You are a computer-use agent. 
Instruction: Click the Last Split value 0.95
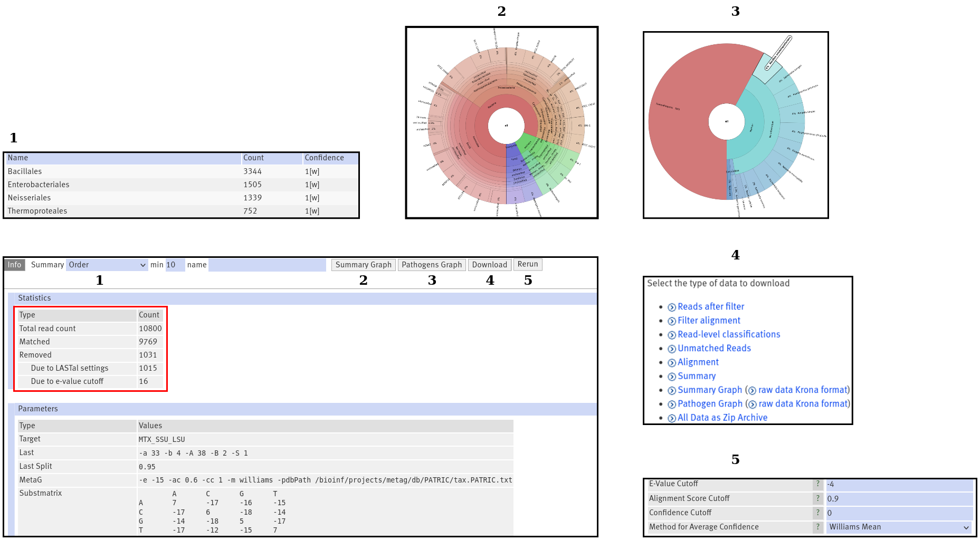147,467
